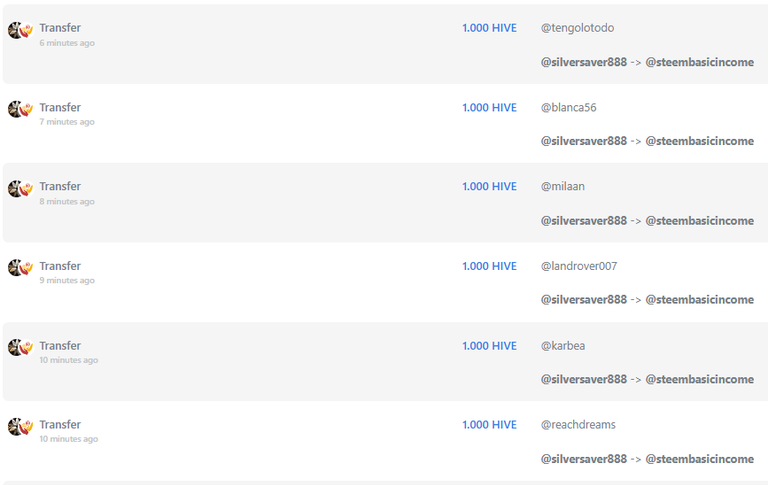768x485 pixels.
Task: Click the 1.000 HIVE amount in the @karbea row
Action: pyautogui.click(x=489, y=346)
